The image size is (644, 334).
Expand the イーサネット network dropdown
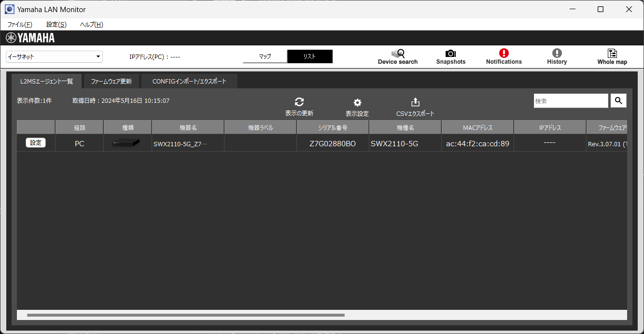(x=54, y=56)
